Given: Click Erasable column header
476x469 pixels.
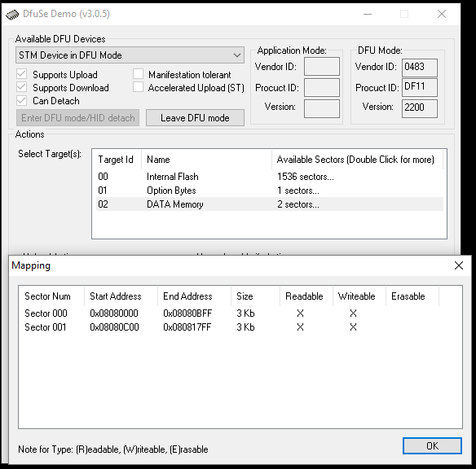Looking at the screenshot, I should coord(412,296).
